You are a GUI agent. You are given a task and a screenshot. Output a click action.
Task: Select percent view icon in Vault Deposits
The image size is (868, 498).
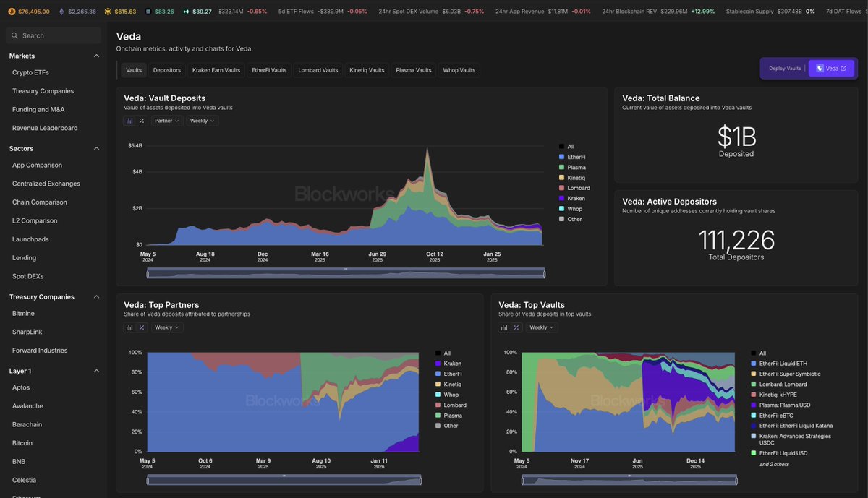[142, 121]
